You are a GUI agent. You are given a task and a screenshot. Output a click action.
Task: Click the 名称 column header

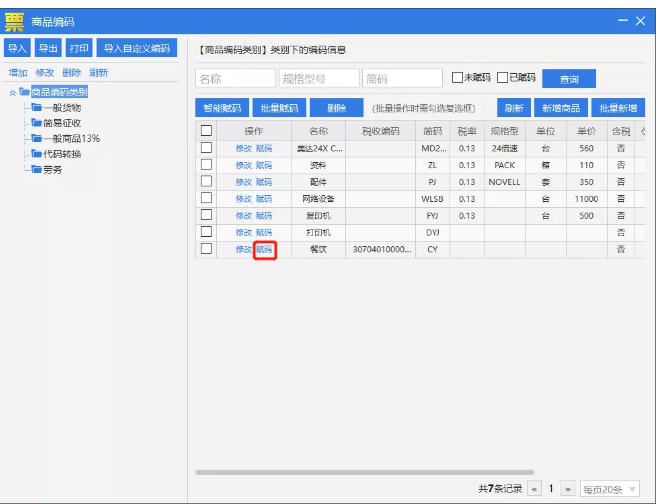pos(318,131)
